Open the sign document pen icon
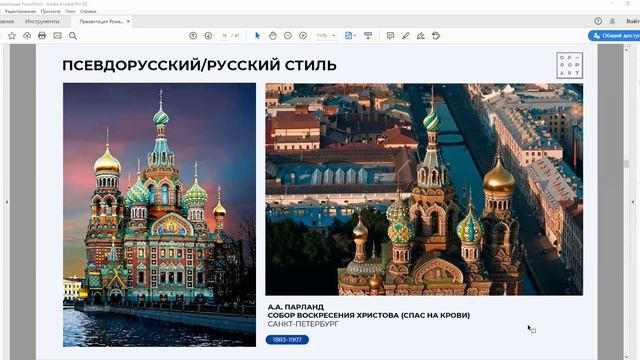 tap(421, 36)
